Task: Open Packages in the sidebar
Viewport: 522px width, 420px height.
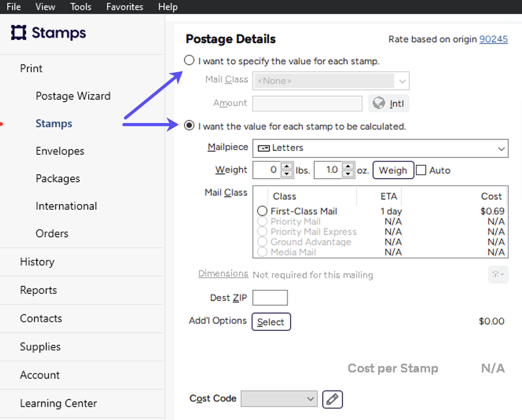Action: 57,179
